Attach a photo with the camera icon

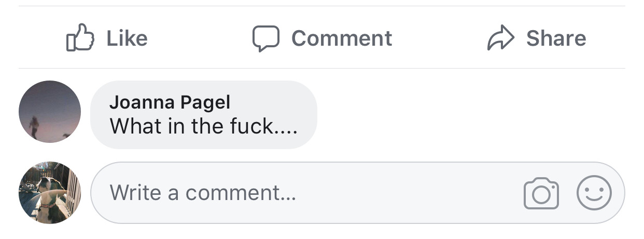(x=541, y=193)
